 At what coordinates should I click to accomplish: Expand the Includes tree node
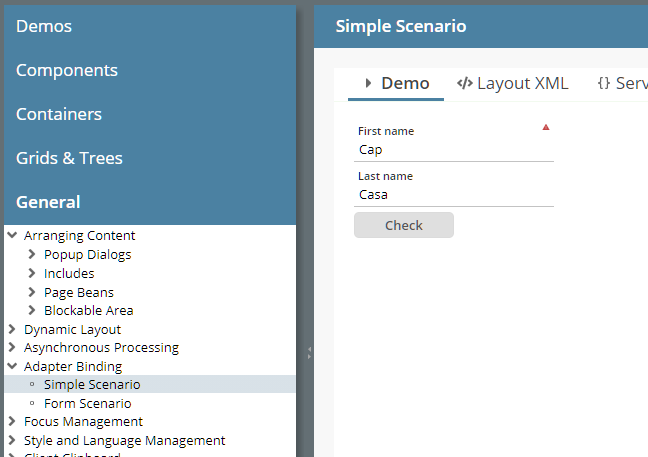(32, 273)
